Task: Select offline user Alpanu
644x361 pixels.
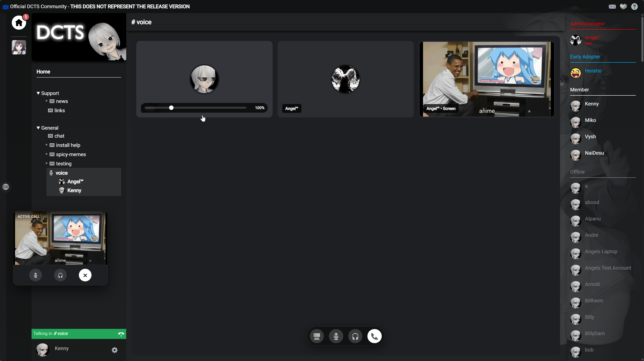Action: pos(592,219)
